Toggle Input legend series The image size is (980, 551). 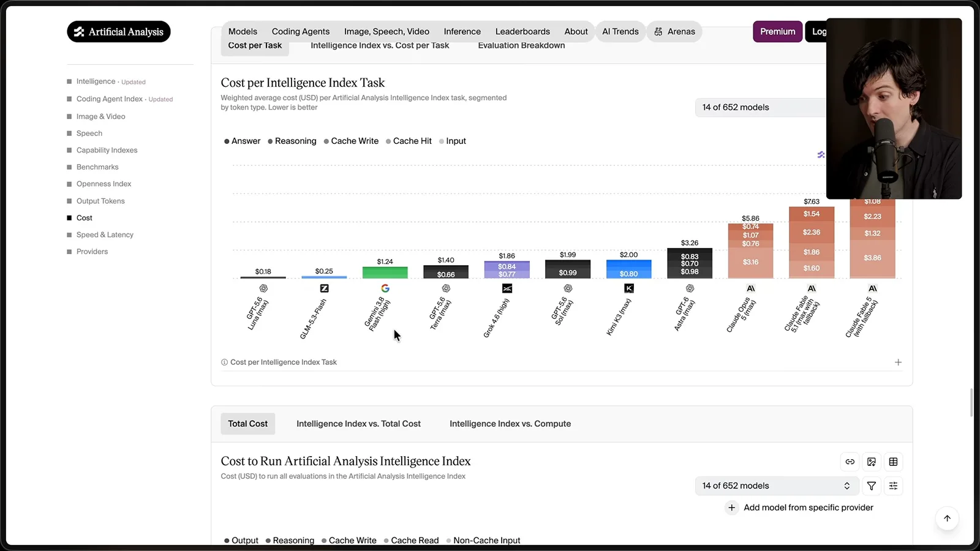(453, 141)
